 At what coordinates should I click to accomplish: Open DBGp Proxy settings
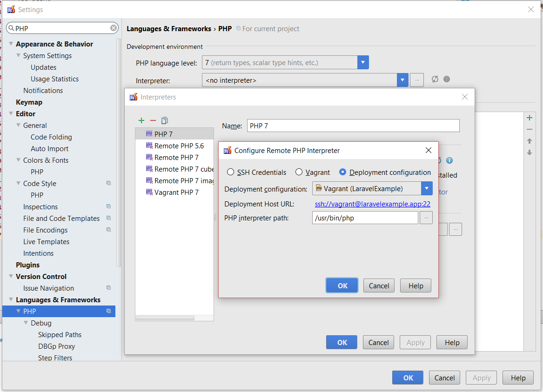coord(56,346)
